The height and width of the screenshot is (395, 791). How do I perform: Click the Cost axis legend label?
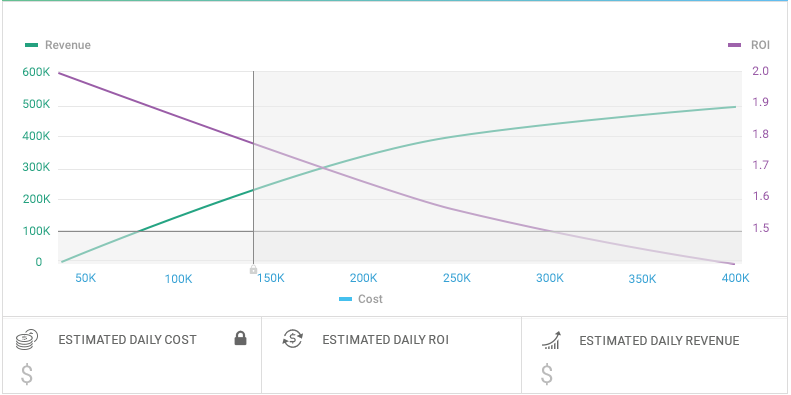pyautogui.click(x=370, y=299)
